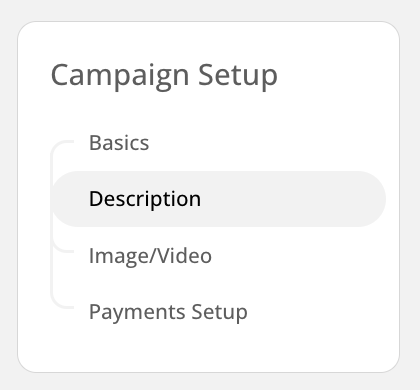The image size is (420, 390).
Task: Click the Campaign Setup heading
Action: click(164, 75)
